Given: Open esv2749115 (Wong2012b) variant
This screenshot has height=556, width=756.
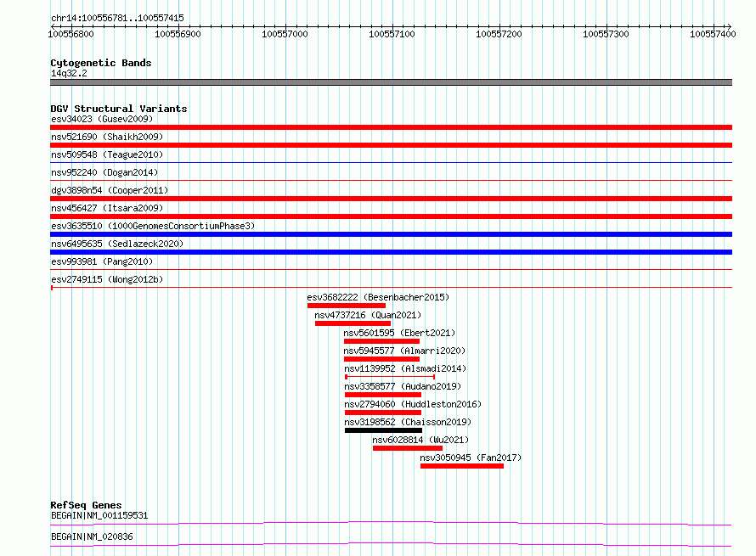Looking at the screenshot, I should pyautogui.click(x=107, y=279).
